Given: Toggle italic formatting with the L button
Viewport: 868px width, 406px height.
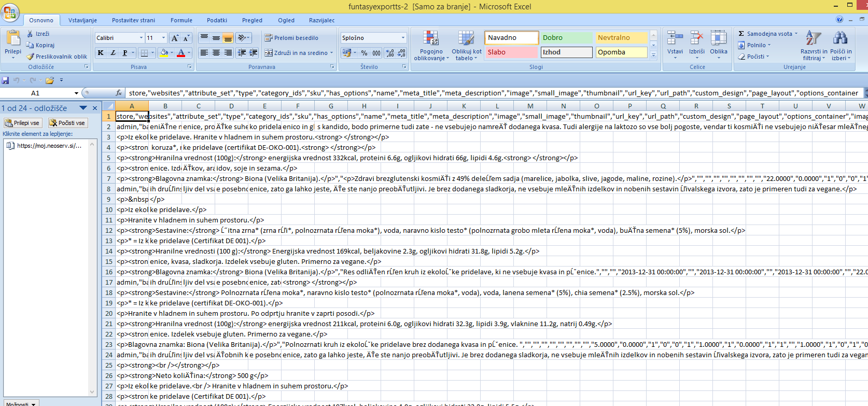Looking at the screenshot, I should coord(113,53).
